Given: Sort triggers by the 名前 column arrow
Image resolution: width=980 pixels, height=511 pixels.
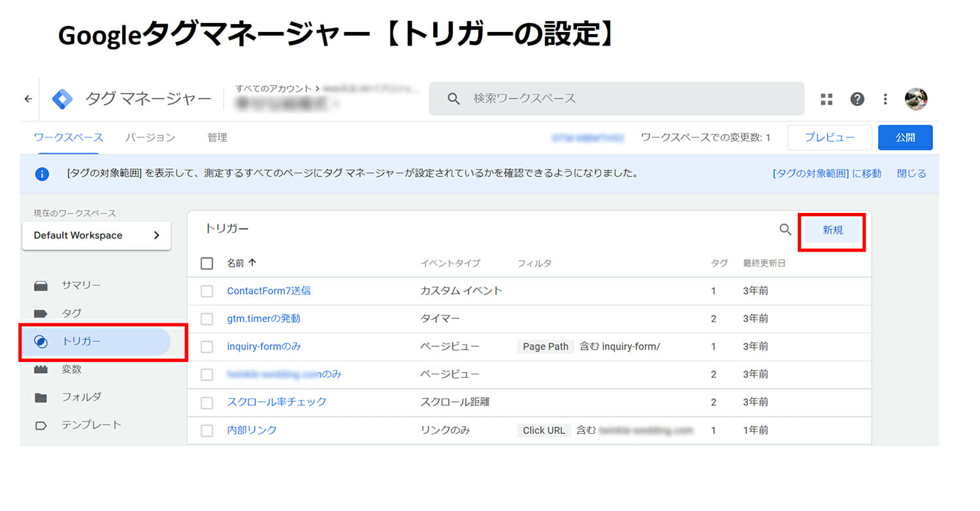Looking at the screenshot, I should 253,263.
